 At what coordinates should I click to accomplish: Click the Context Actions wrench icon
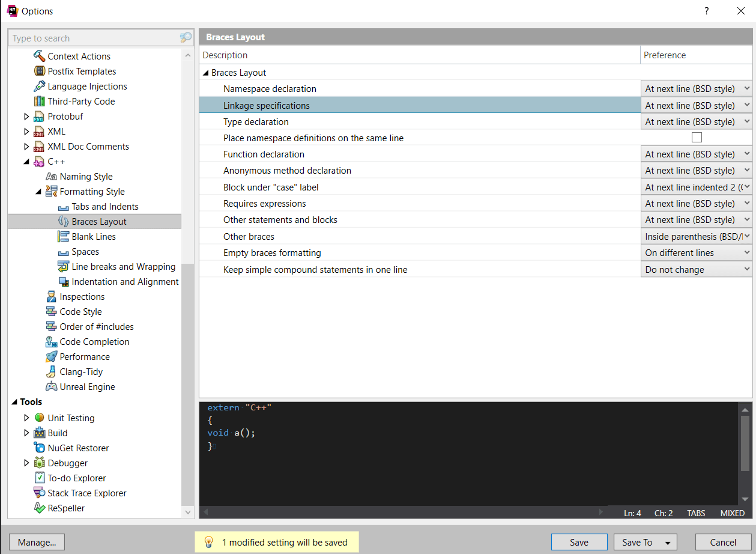tap(40, 56)
